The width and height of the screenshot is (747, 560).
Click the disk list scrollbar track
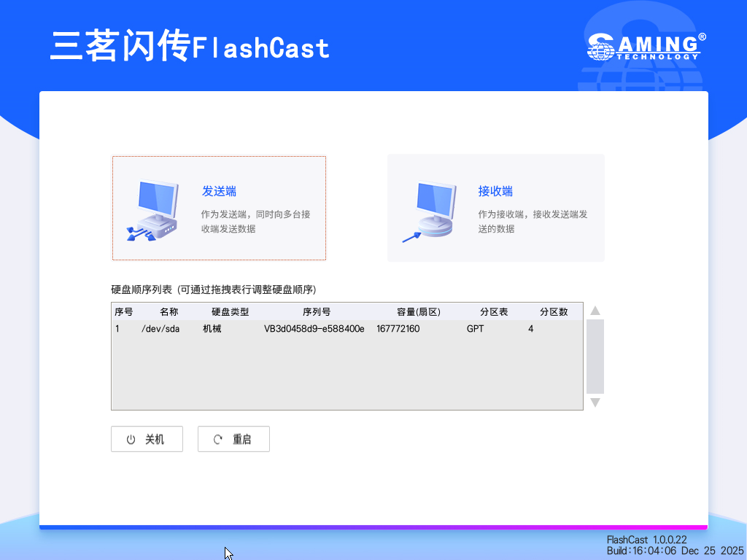[595, 356]
